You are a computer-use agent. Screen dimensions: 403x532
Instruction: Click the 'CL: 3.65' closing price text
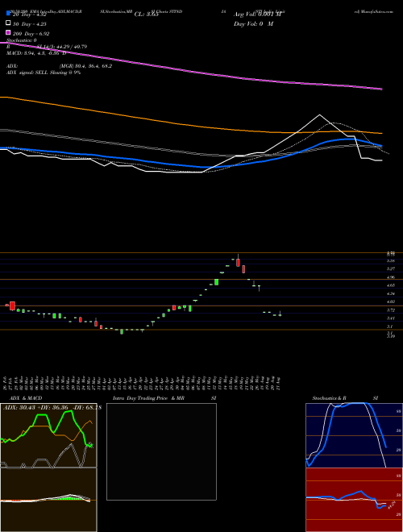point(146,15)
